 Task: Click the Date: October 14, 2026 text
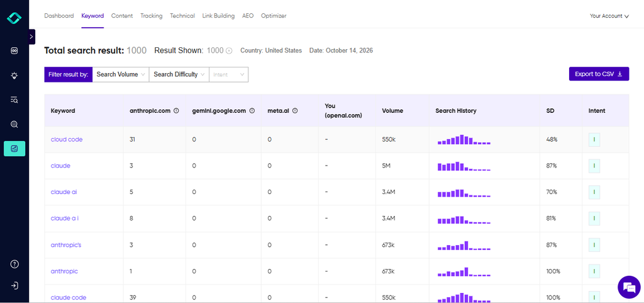[x=341, y=50]
